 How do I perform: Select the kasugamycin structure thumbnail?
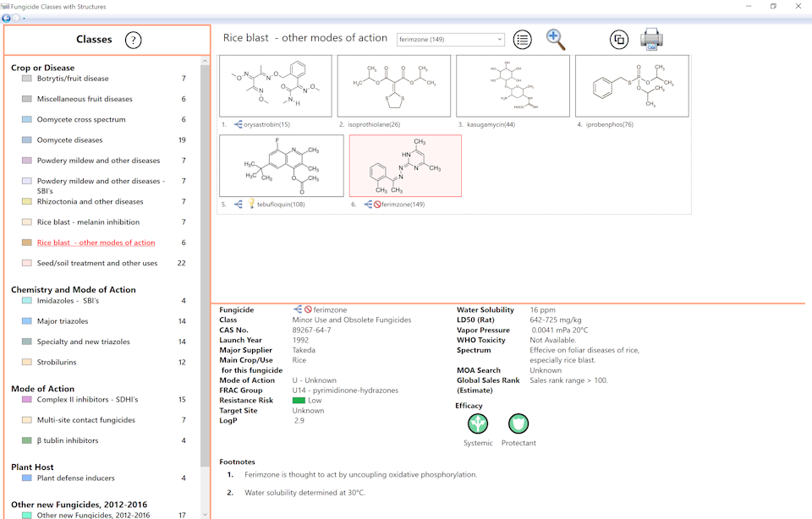click(x=513, y=86)
